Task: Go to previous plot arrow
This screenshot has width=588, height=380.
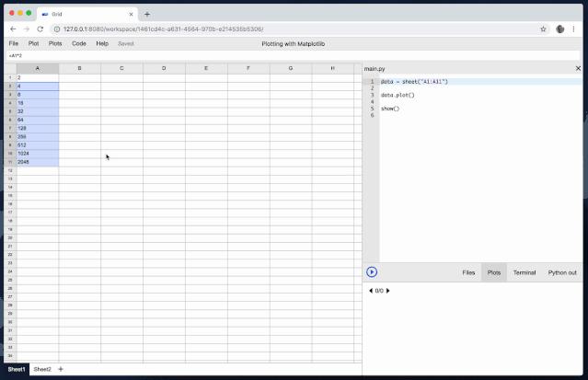Action: pyautogui.click(x=371, y=291)
